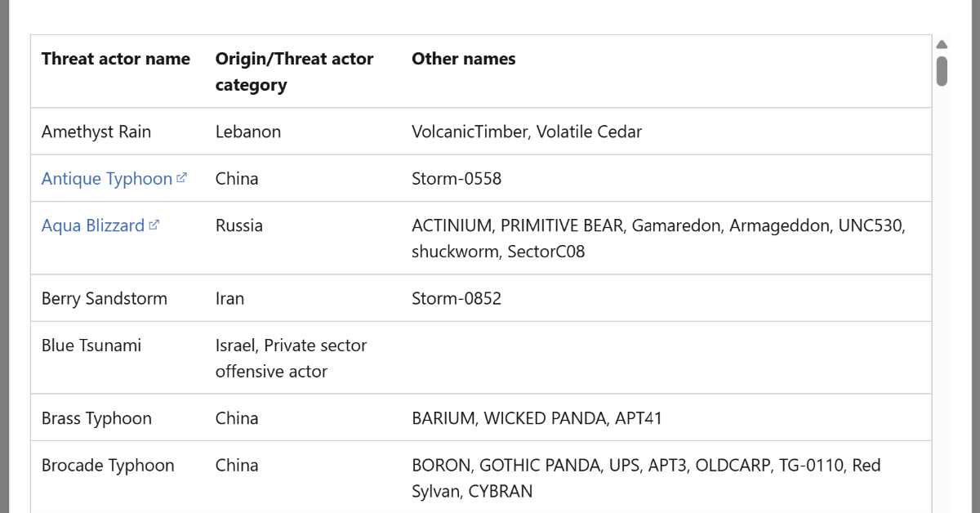980x513 pixels.
Task: Click "Israel, Private sector offensive actor" text
Action: 291,358
